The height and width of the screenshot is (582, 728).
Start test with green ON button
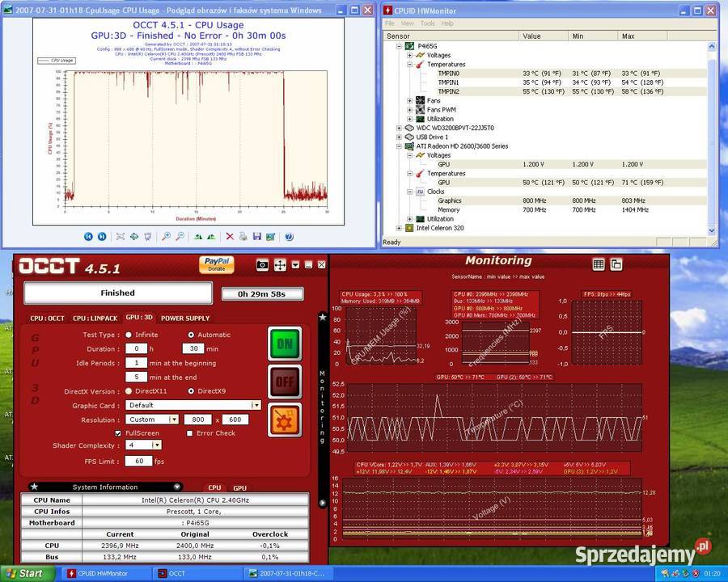[285, 344]
